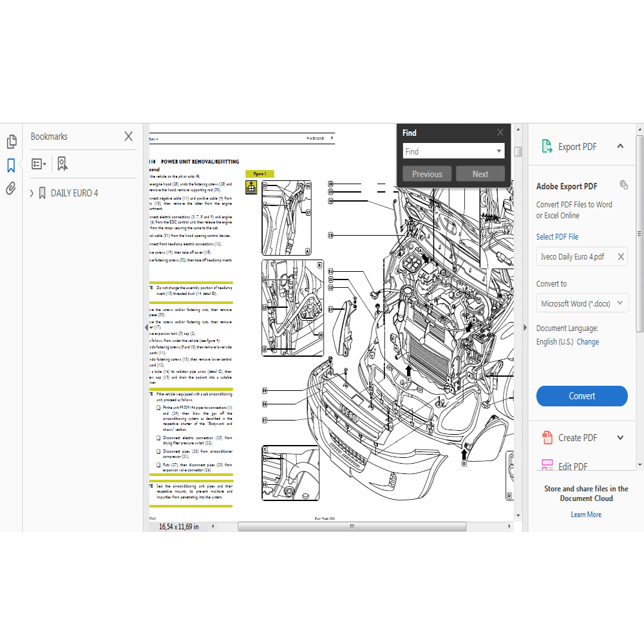Click the blue Convert button
Screen dimensions: 644x644
click(x=582, y=396)
